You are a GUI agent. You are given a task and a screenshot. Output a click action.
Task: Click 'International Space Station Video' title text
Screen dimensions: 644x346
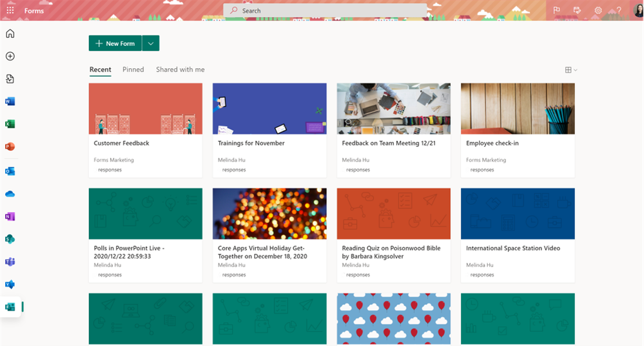pos(513,248)
